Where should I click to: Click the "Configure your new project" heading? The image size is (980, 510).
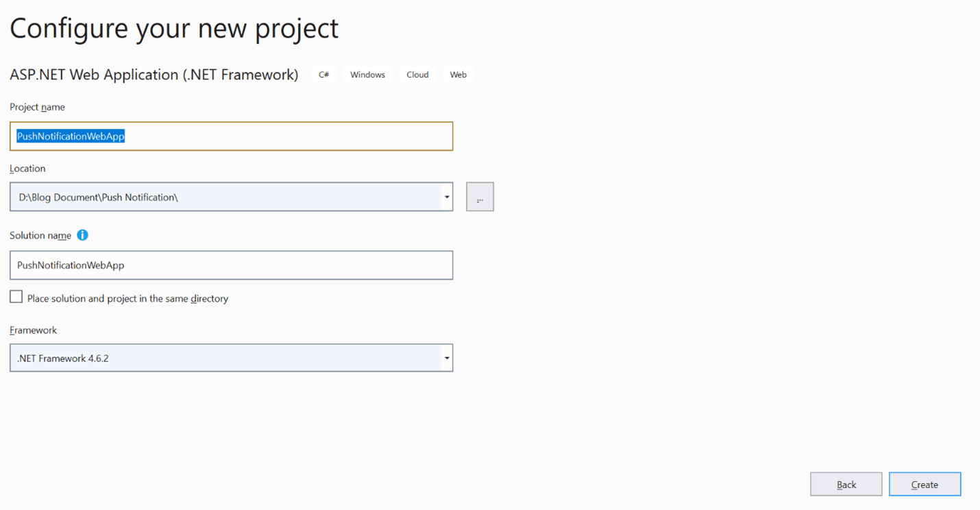pos(174,28)
